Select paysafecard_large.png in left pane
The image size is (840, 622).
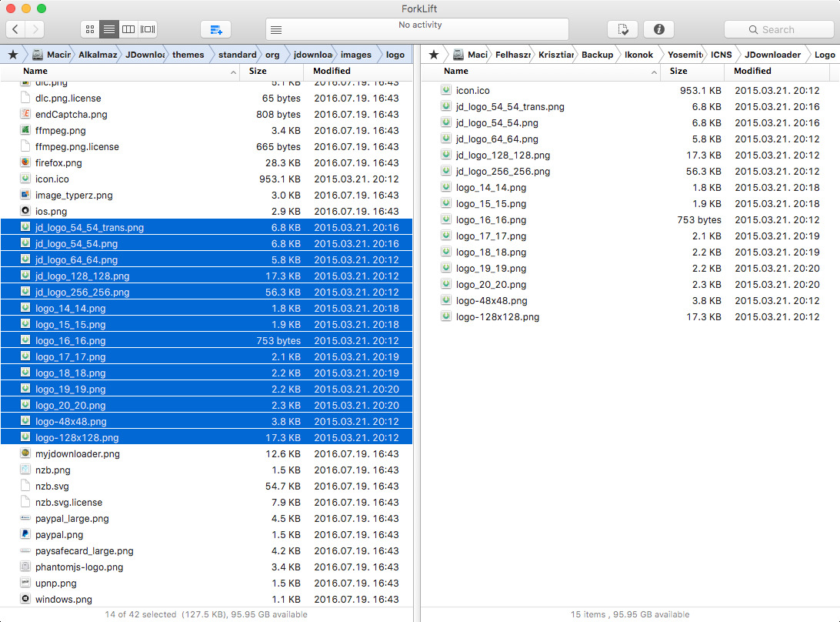207,550
